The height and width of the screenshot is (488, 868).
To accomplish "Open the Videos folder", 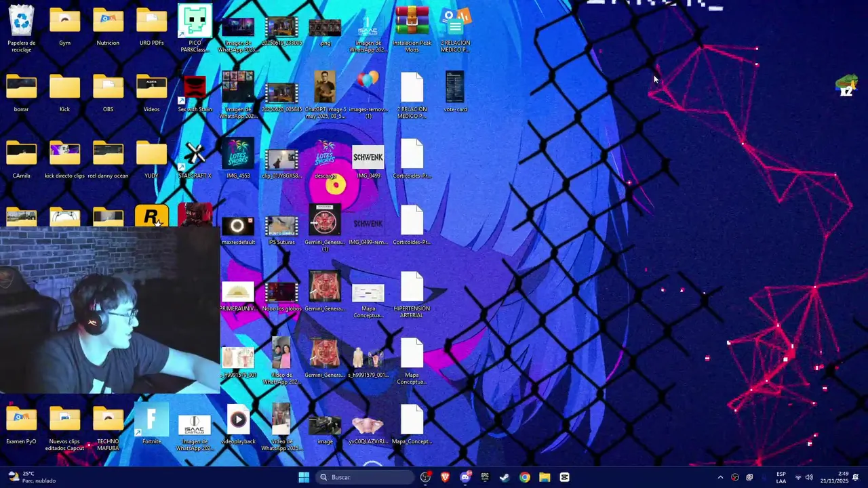I will 151,94.
